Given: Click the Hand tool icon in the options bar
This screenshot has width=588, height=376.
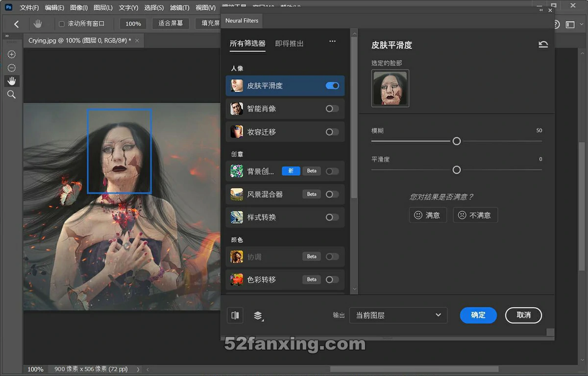Looking at the screenshot, I should point(38,23).
